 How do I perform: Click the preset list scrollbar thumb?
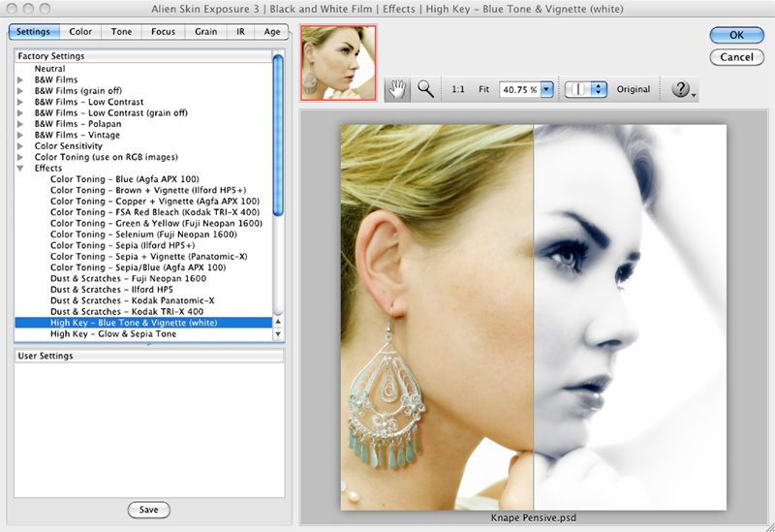point(278,136)
